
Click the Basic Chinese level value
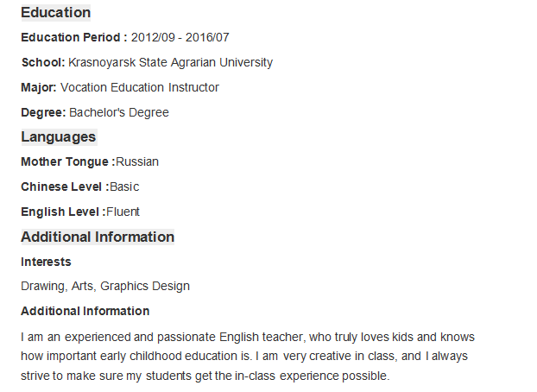tap(124, 187)
